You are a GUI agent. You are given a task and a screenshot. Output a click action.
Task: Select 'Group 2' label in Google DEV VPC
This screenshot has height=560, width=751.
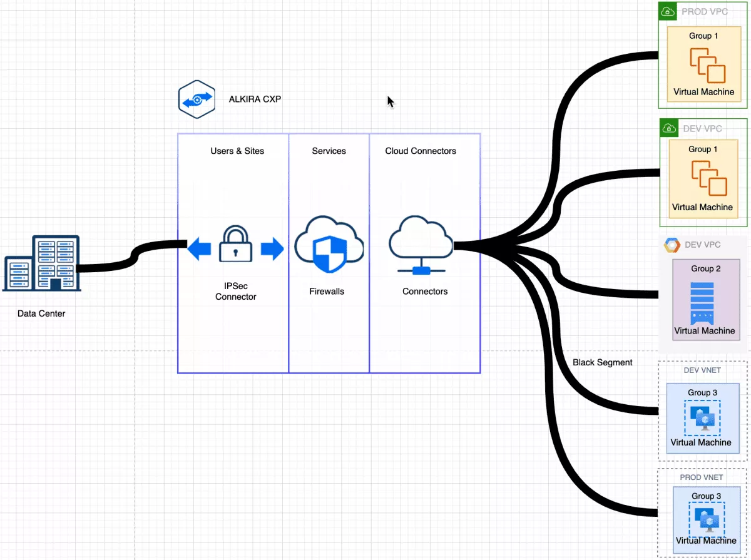tap(706, 268)
